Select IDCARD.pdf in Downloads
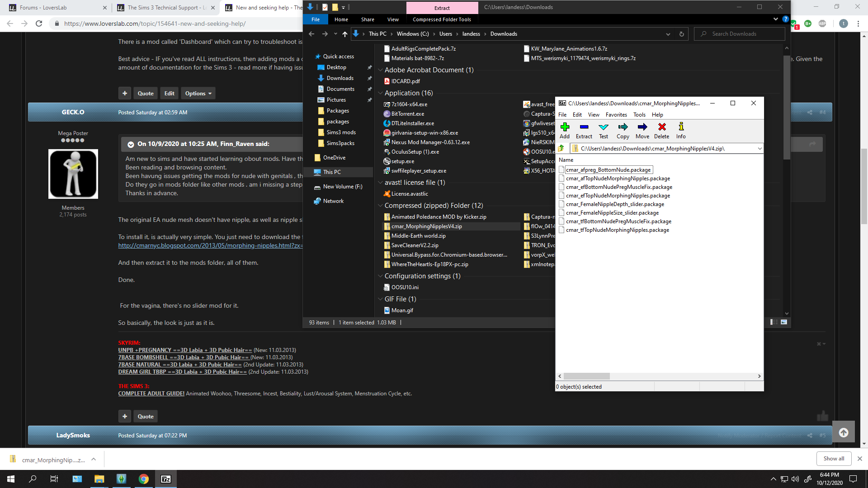The image size is (868, 488). (x=405, y=81)
